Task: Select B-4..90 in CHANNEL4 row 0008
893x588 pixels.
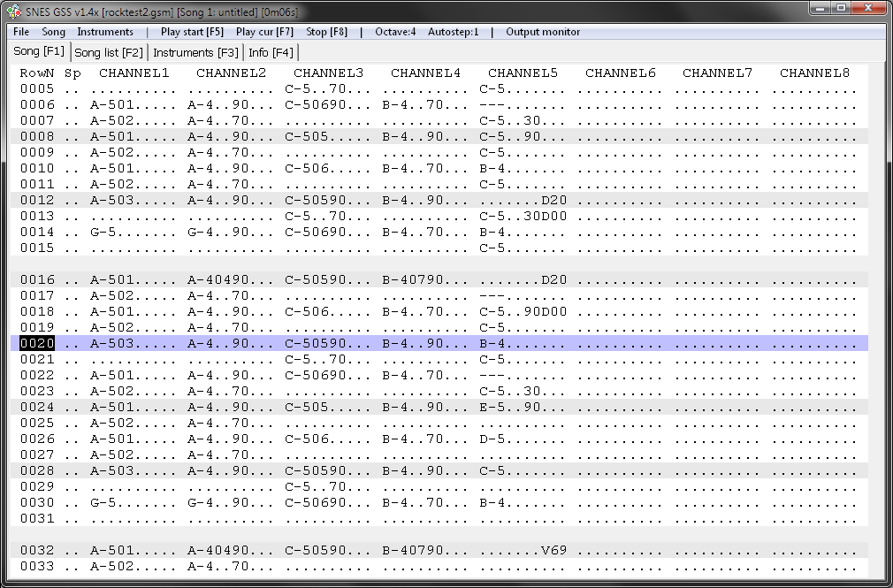Action: (x=413, y=137)
